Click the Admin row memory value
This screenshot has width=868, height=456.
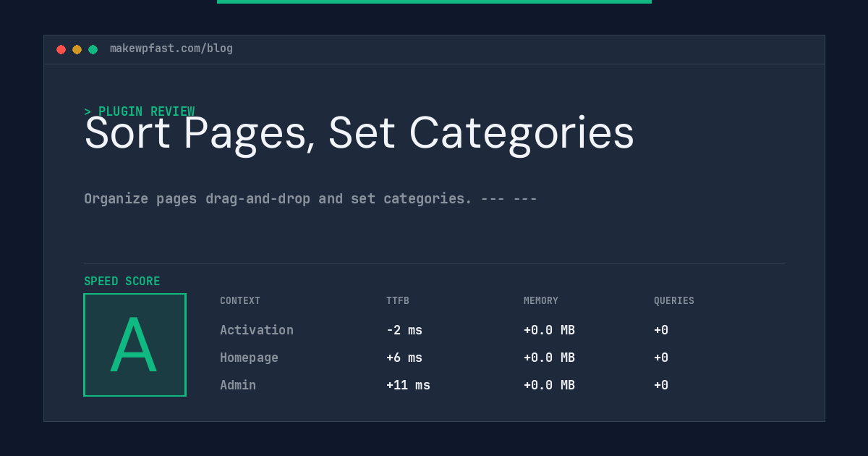pyautogui.click(x=549, y=385)
